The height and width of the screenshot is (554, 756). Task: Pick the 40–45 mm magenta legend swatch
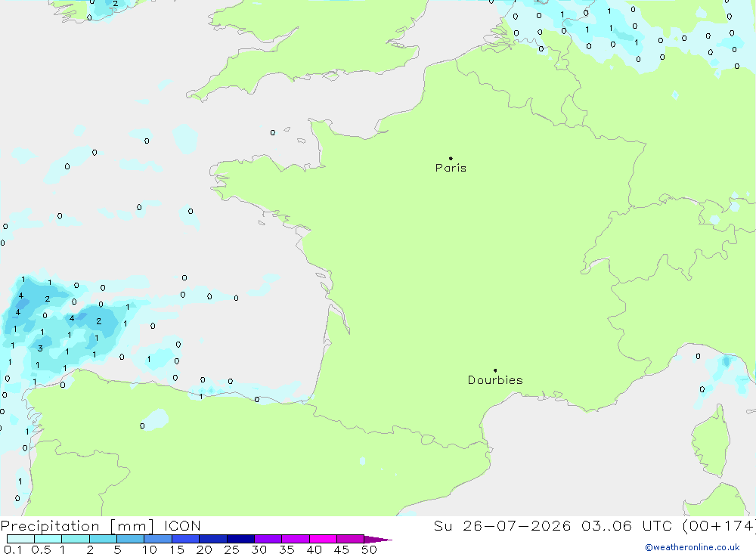[x=323, y=539]
